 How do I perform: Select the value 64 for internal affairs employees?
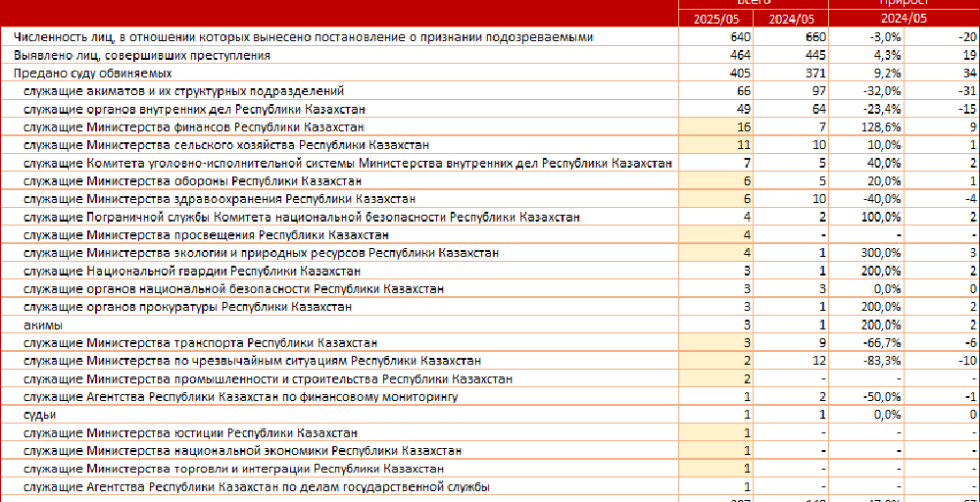tap(819, 110)
